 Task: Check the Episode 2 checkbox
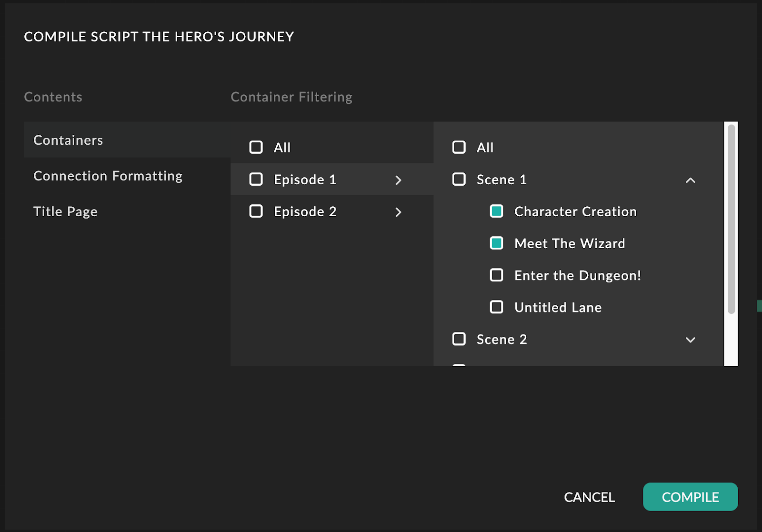coord(256,211)
